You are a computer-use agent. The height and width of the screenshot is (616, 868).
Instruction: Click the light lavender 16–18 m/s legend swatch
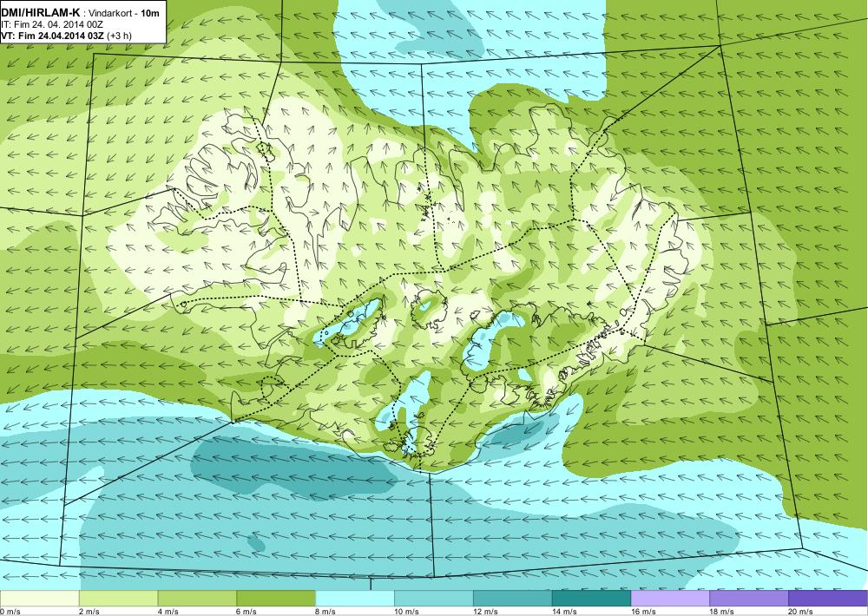click(x=670, y=599)
